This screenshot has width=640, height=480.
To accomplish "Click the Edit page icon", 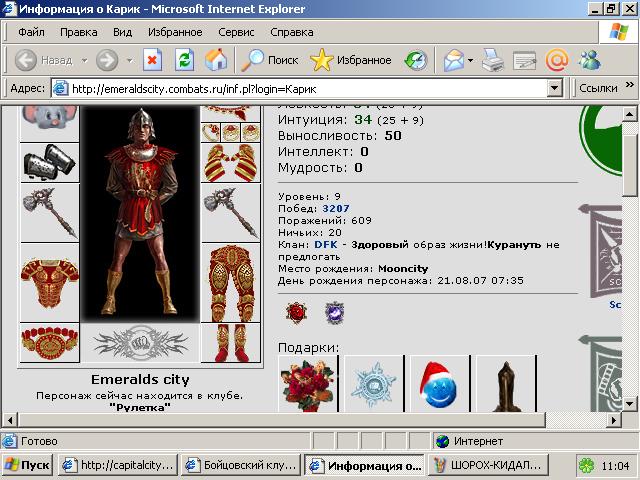I will (x=524, y=60).
